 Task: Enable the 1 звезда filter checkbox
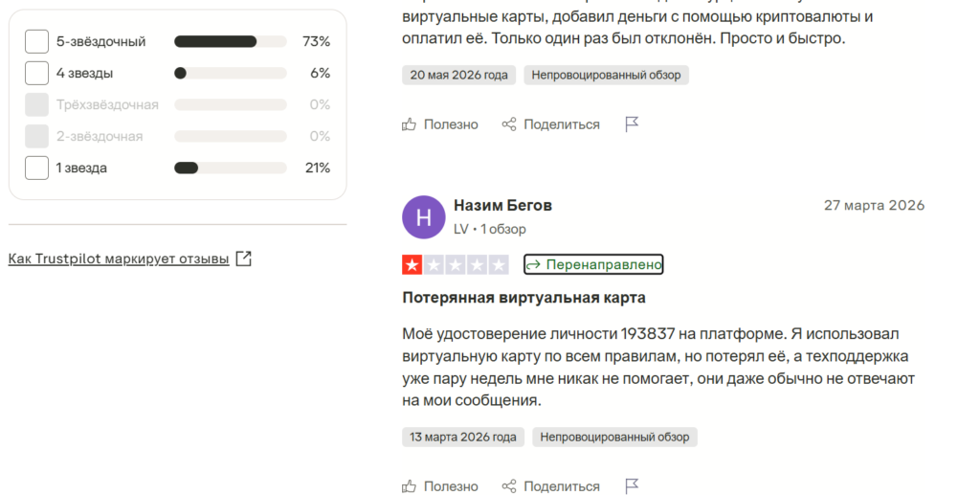click(37, 168)
